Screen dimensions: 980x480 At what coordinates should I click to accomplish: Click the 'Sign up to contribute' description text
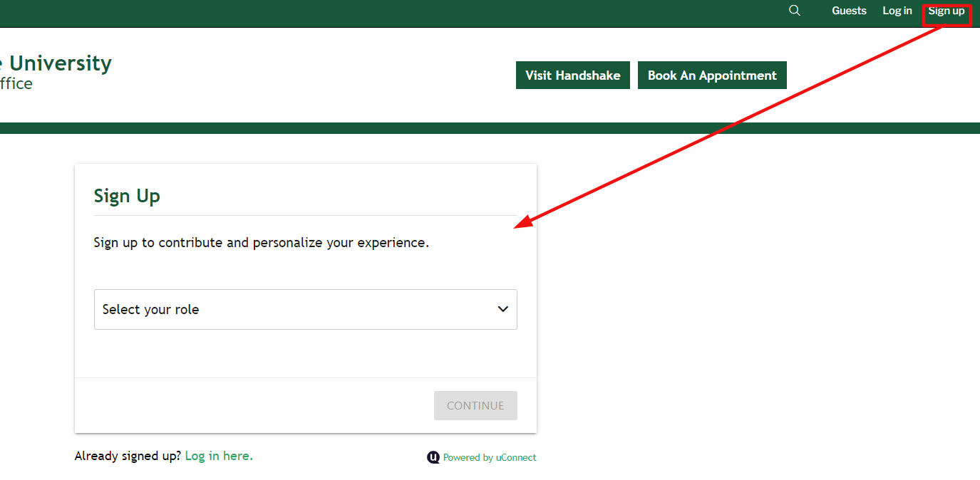click(261, 243)
